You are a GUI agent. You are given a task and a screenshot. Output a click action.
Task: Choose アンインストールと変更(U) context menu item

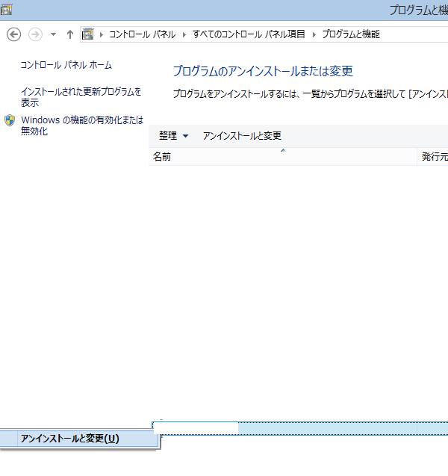(x=79, y=439)
